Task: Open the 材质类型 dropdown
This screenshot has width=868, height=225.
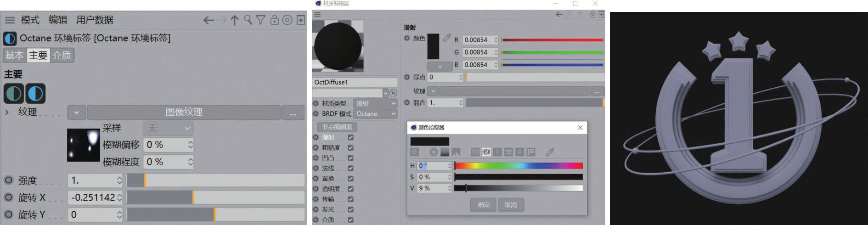Action: 376,104
